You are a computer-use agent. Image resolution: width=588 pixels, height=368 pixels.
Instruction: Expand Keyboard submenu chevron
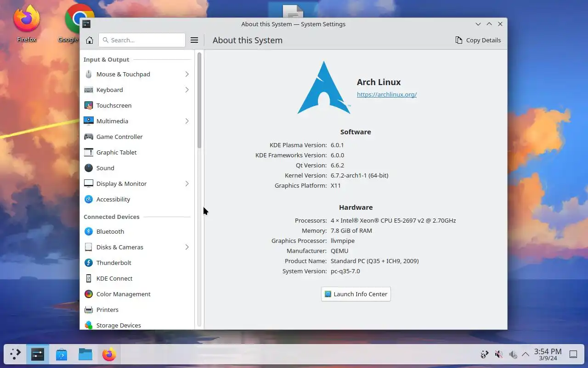coord(187,90)
